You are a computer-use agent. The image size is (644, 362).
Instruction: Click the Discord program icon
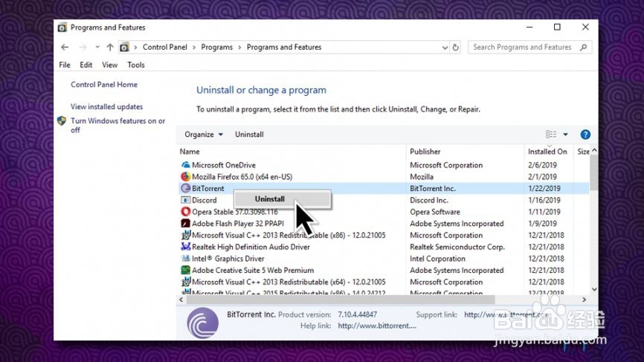click(186, 200)
